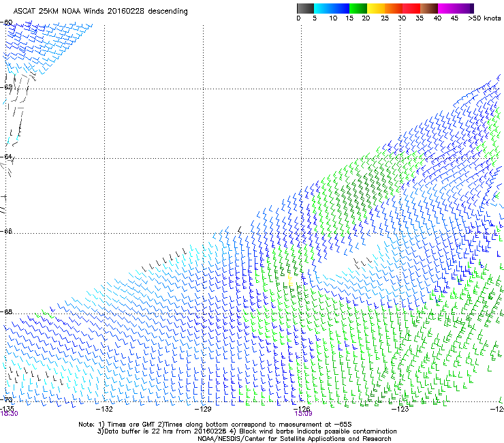Click the -132 longitude axis label
This screenshot has width=504, height=443.
104,409
